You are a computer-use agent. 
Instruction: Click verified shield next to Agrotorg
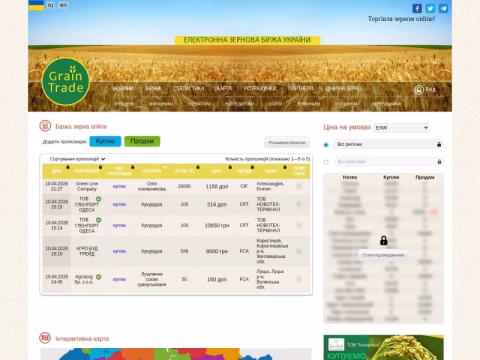coord(98,277)
